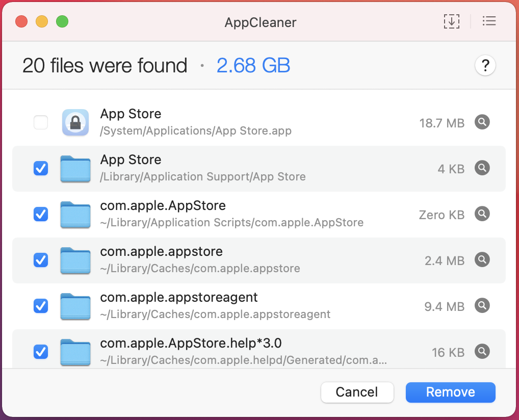Reveal the com.apple.appstore caches folder
Screen dimensions: 519x420
pyautogui.click(x=482, y=260)
